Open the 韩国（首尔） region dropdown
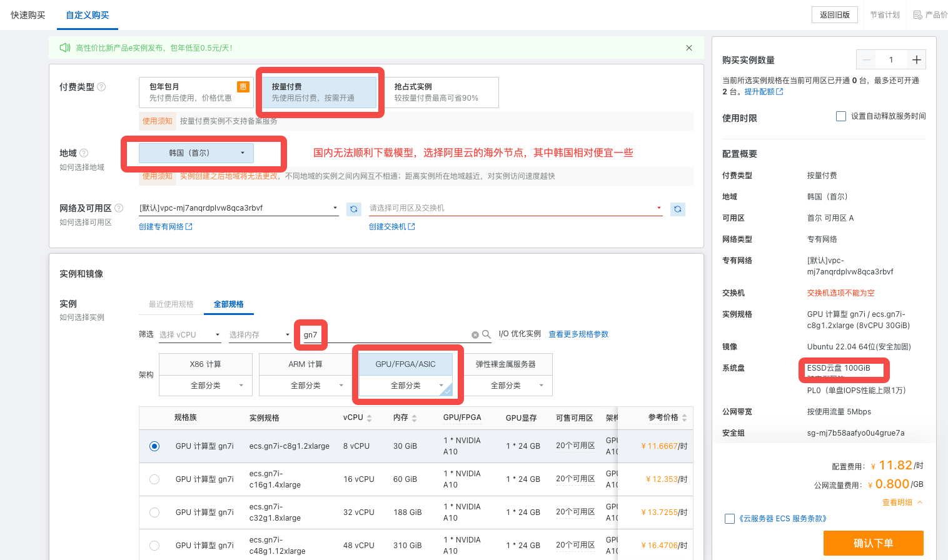Screen dimensions: 948x560 click(x=196, y=153)
